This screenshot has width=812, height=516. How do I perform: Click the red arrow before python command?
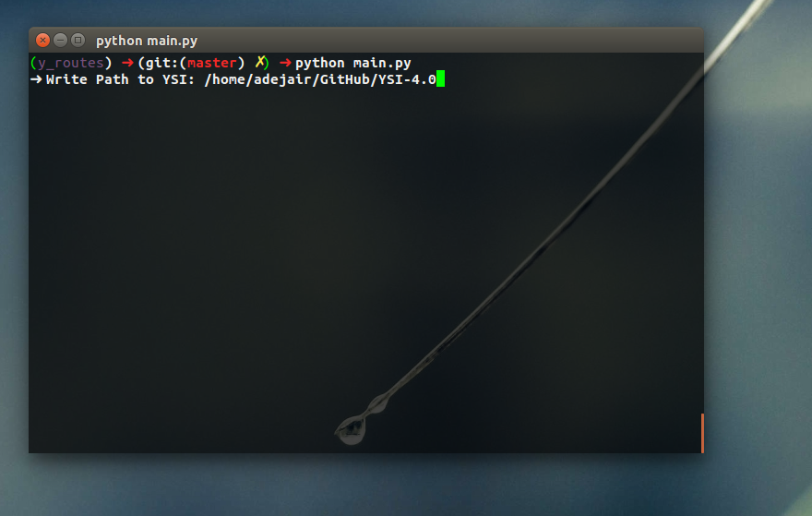tap(285, 63)
